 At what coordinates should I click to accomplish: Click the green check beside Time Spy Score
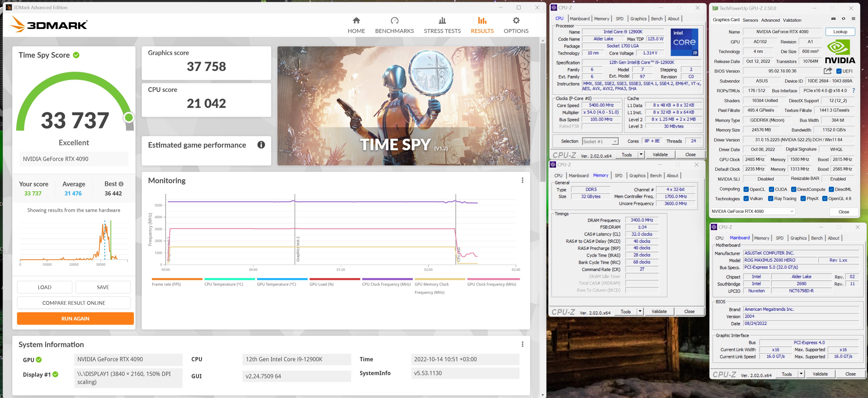point(76,55)
